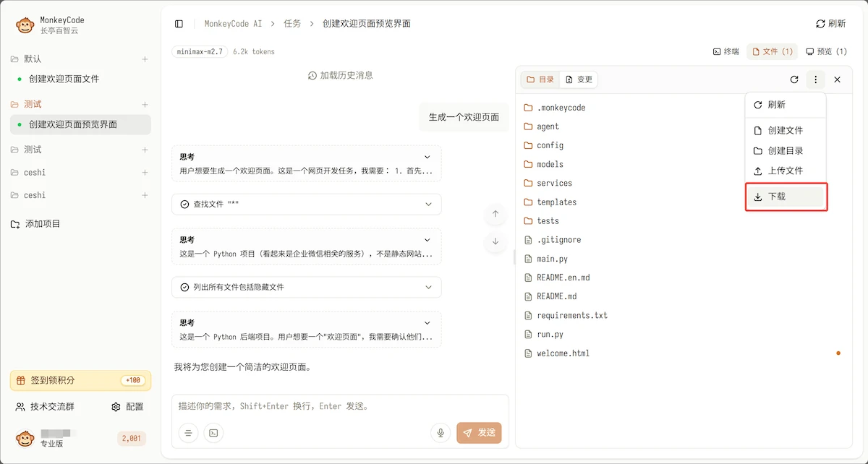
Task: Toggle the sidebar collapse icon
Action: [179, 24]
